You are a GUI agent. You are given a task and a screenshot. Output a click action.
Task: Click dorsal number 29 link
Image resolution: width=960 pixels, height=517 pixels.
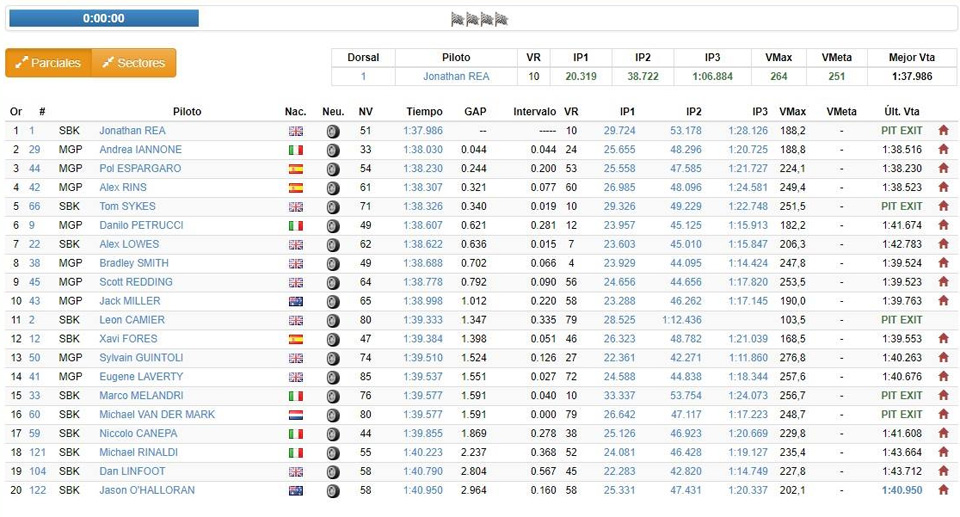pyautogui.click(x=34, y=149)
